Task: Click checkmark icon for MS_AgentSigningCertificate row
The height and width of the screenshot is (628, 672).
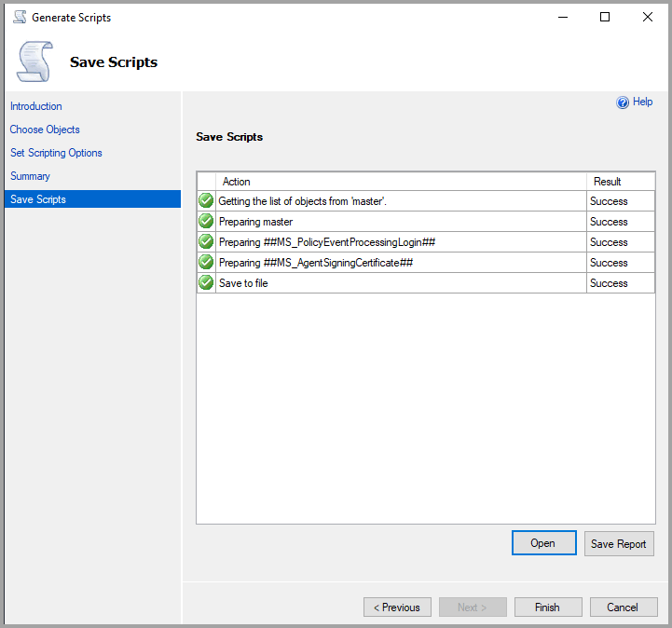Action: [206, 263]
